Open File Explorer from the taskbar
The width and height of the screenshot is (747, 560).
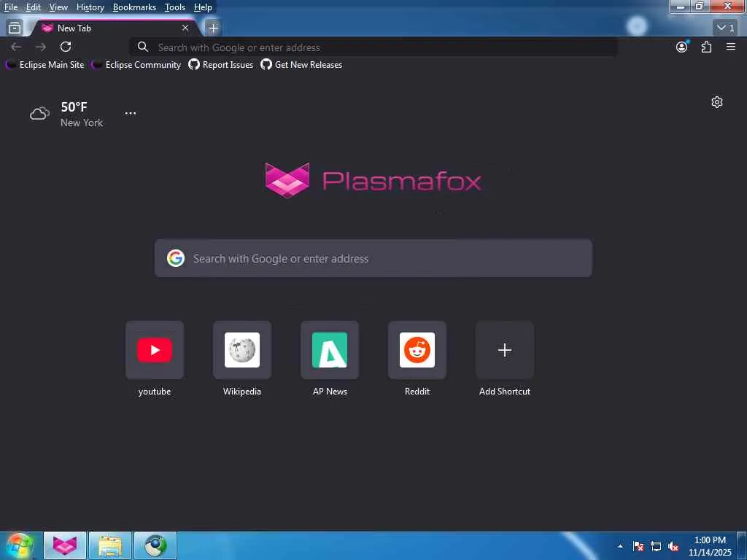click(x=109, y=545)
